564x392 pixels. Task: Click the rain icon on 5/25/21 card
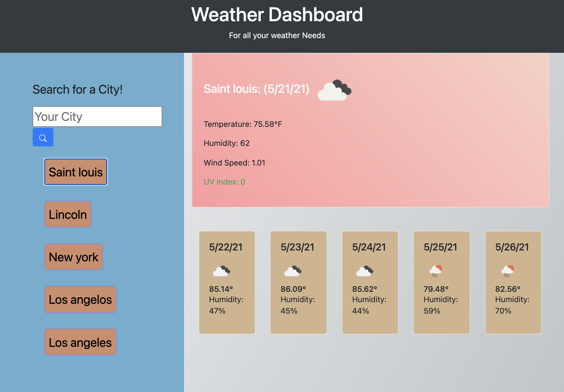pyautogui.click(x=436, y=271)
